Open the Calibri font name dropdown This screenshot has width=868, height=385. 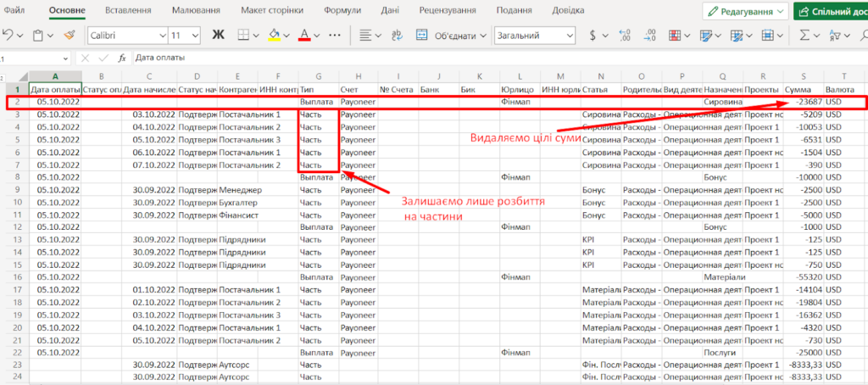tap(163, 36)
